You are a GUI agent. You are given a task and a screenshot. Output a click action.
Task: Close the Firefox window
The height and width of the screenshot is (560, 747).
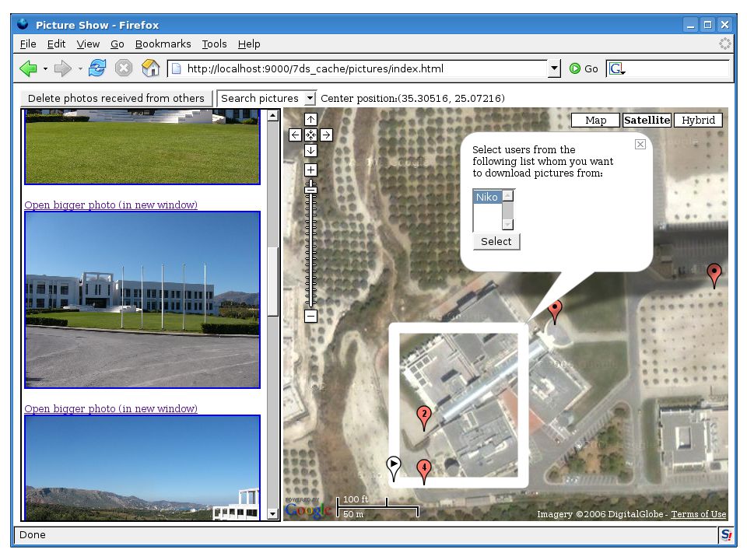(x=724, y=25)
